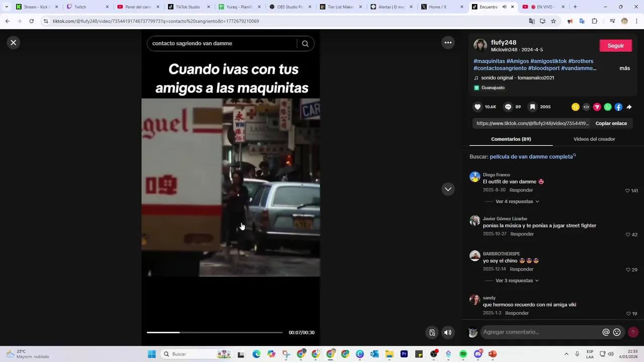Expand the description with más
This screenshot has width=644, height=362.
(x=625, y=68)
